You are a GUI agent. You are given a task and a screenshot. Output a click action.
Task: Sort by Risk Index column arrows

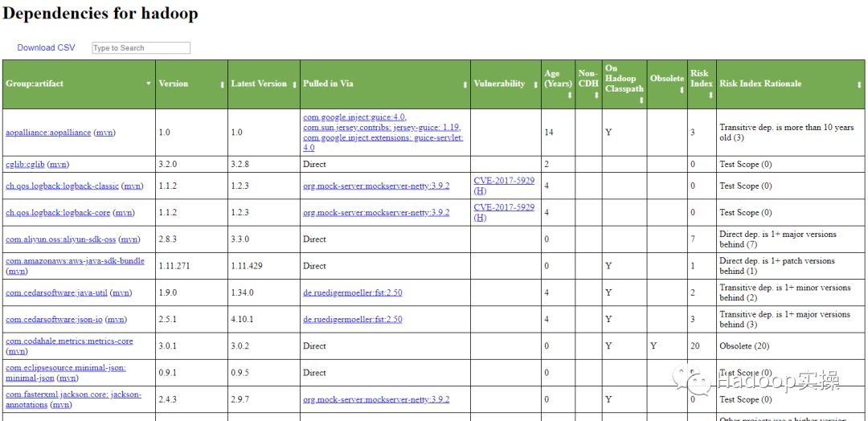click(710, 95)
